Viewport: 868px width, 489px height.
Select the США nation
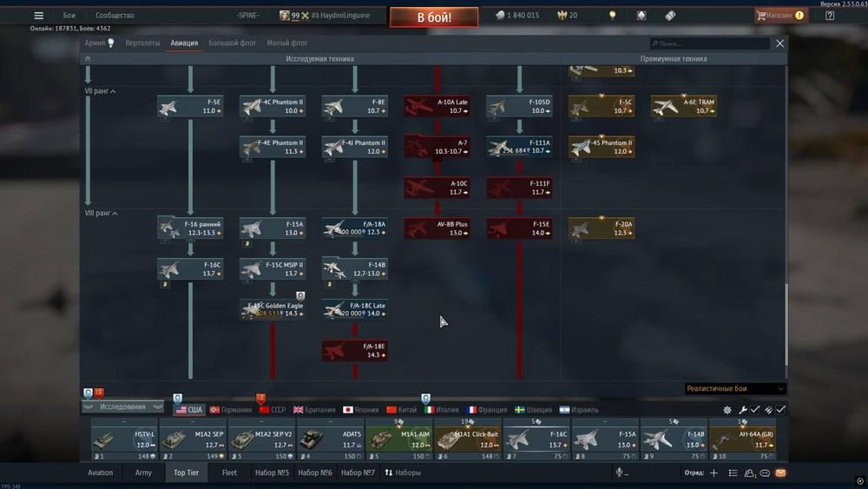tap(188, 410)
